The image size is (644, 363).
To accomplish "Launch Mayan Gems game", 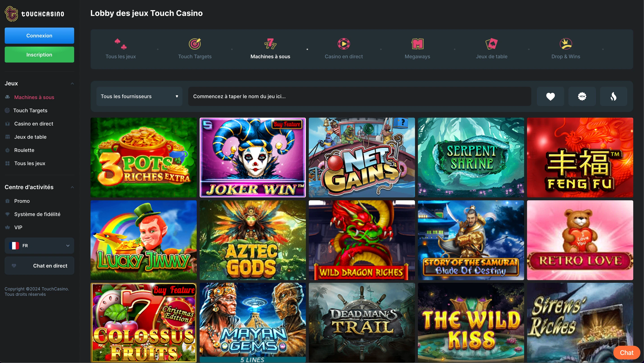I will pos(253,322).
